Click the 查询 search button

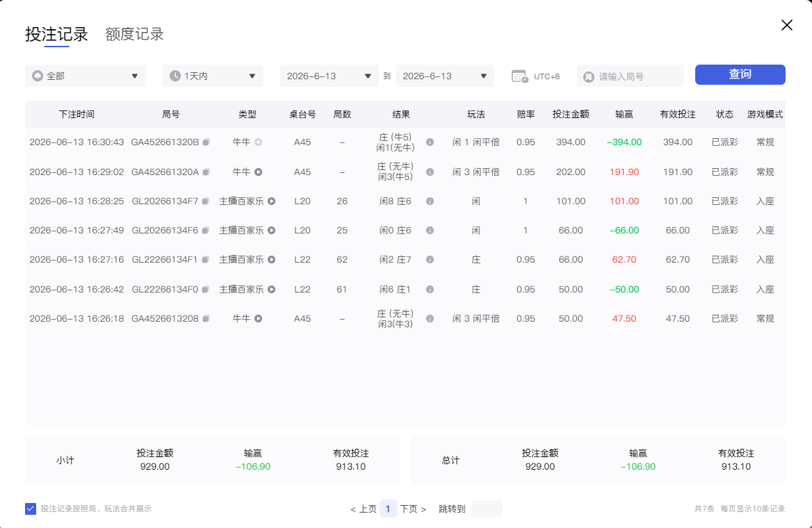740,74
